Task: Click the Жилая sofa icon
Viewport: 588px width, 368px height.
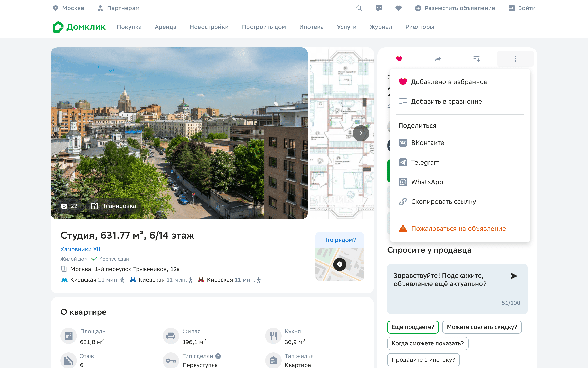Action: click(x=171, y=336)
